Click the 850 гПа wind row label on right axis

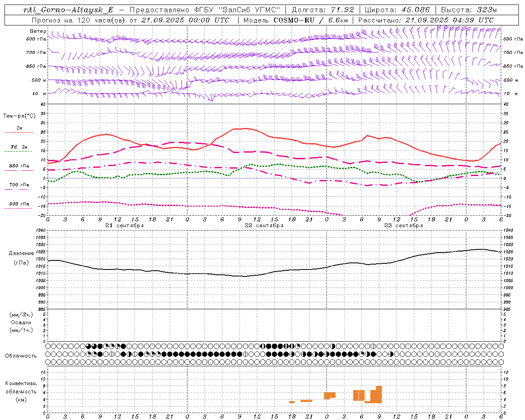tap(513, 66)
